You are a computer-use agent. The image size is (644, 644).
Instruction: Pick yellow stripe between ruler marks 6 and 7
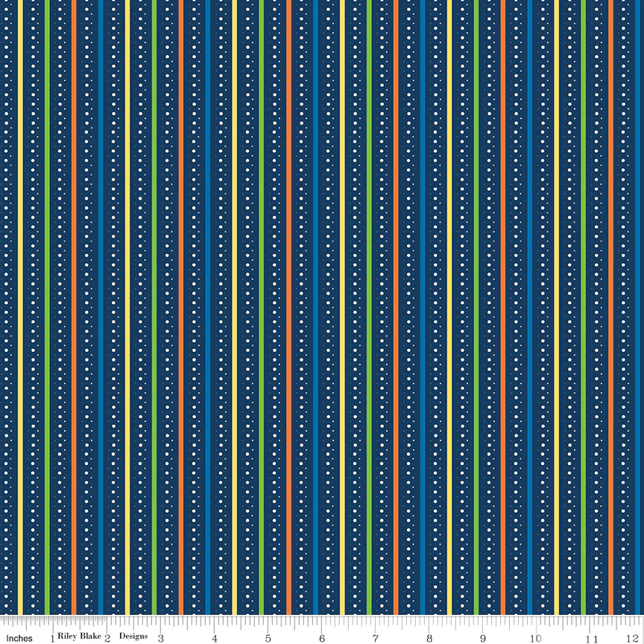(342, 307)
